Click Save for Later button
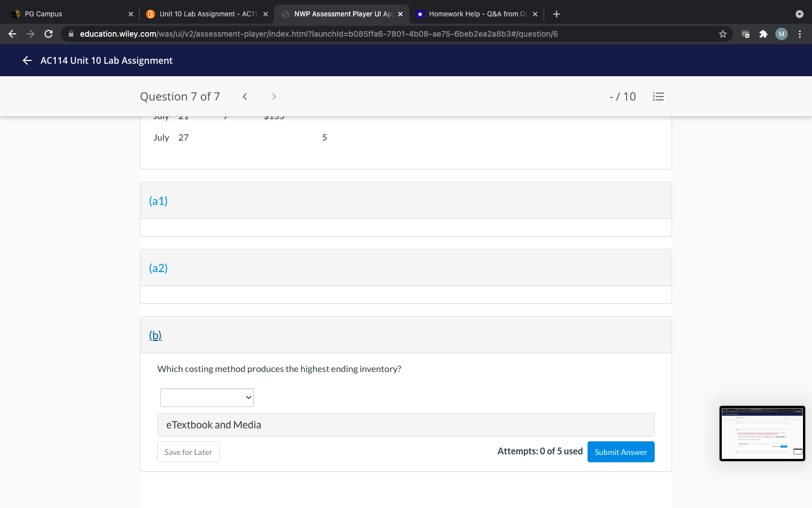 point(188,452)
